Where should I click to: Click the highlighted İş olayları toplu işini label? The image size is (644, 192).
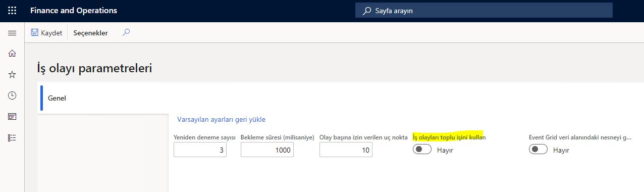pyautogui.click(x=449, y=137)
